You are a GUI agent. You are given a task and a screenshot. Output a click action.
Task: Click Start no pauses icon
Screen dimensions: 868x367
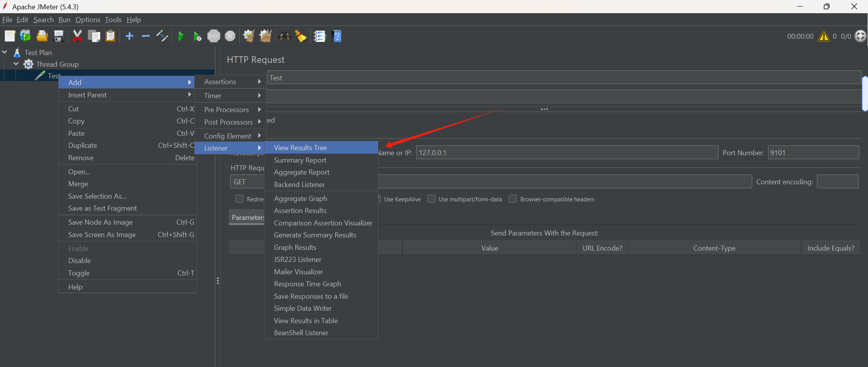click(197, 36)
